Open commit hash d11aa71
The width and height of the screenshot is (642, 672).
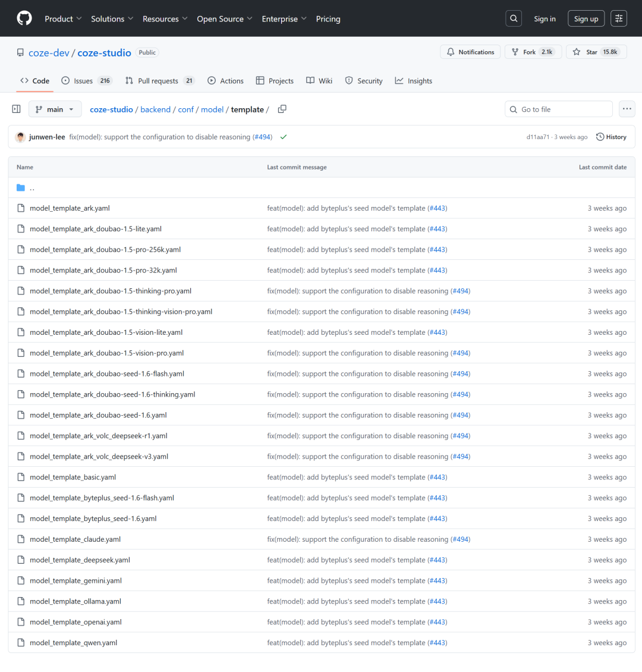(537, 137)
